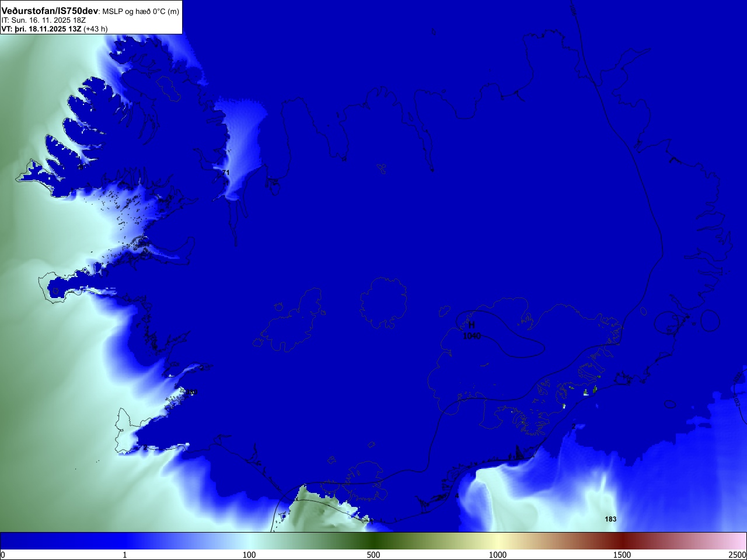Click the pale yellow colorbar segment above 1000

(498, 541)
